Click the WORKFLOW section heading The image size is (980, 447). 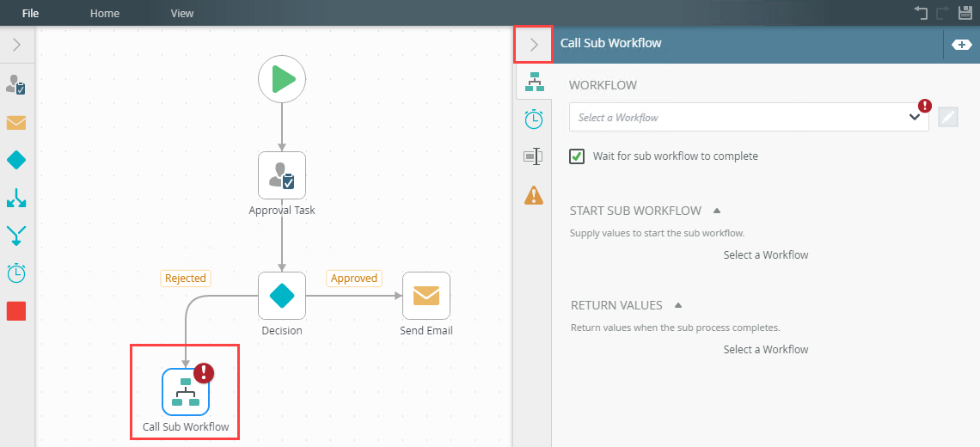coord(603,85)
